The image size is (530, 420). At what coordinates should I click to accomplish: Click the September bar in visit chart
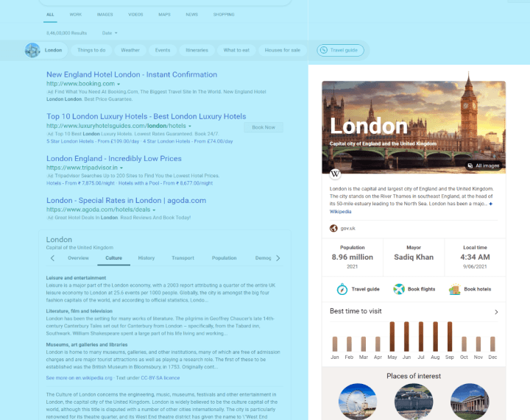(449, 336)
